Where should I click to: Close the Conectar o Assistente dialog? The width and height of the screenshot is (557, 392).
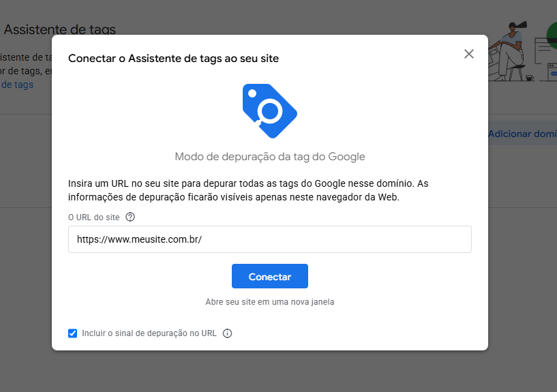pyautogui.click(x=469, y=54)
